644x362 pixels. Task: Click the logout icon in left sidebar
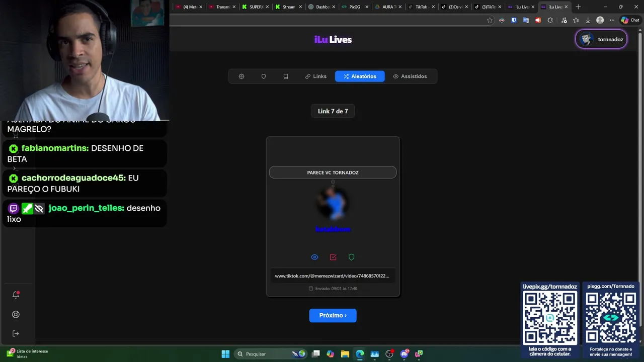click(x=16, y=333)
